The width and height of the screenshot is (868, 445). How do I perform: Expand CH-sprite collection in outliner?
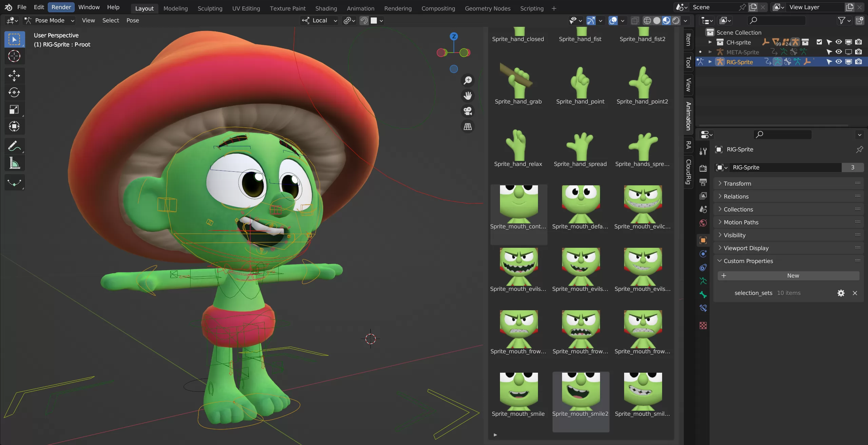tap(710, 42)
